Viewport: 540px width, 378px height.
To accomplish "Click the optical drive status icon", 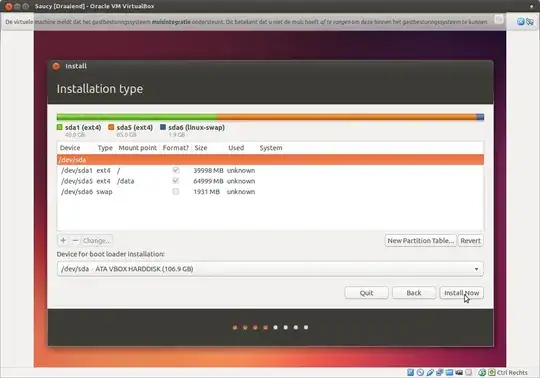I will pyautogui.click(x=420, y=372).
